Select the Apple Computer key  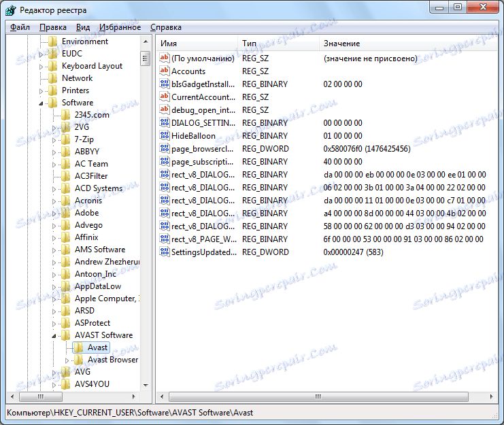click(x=107, y=299)
